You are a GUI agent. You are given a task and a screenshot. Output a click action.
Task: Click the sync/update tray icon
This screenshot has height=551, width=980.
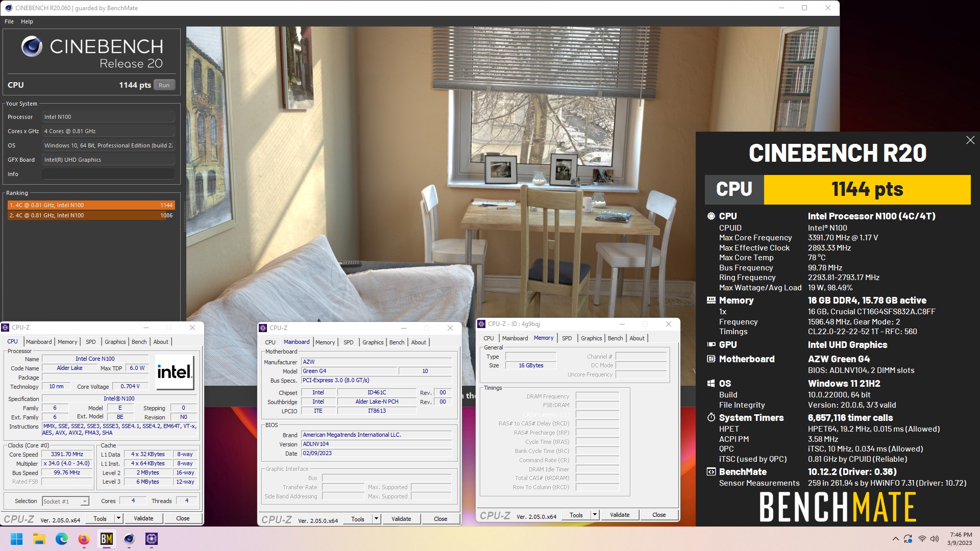click(x=908, y=539)
